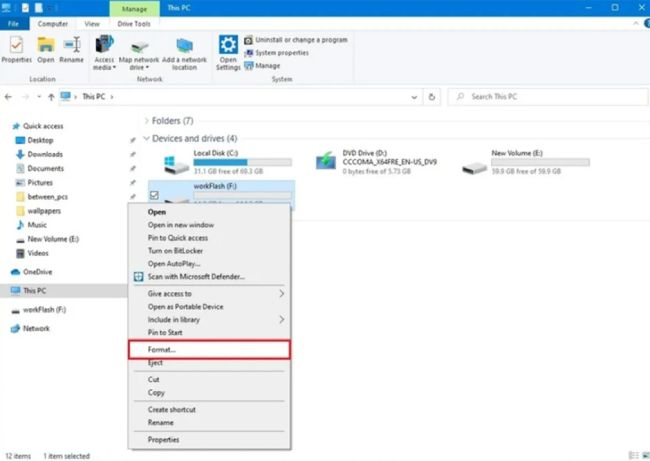Click the refresh icon beside address bar

click(432, 97)
